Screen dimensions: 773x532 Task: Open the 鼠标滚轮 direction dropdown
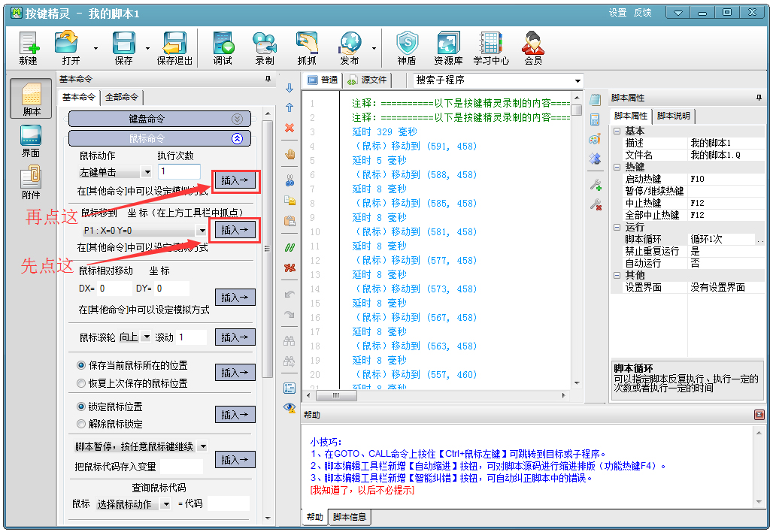click(x=147, y=337)
